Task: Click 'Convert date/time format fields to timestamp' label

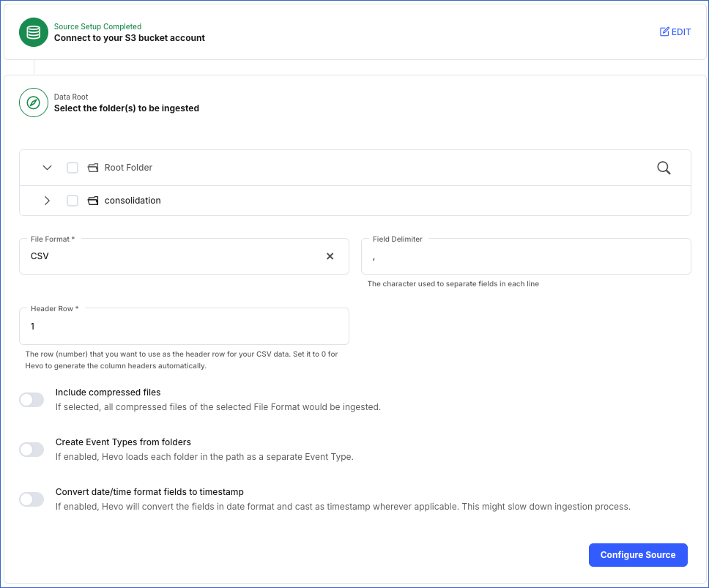Action: pos(149,492)
